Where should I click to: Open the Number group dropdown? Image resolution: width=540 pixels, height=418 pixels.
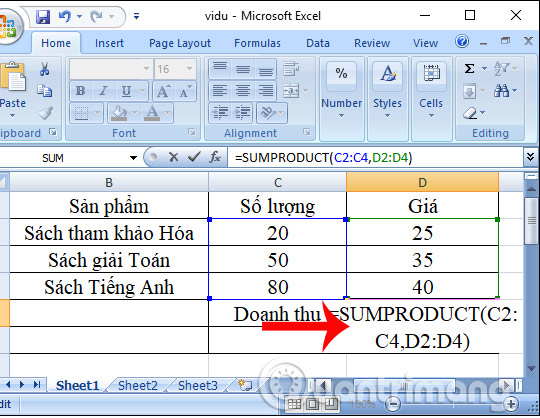pyautogui.click(x=341, y=116)
